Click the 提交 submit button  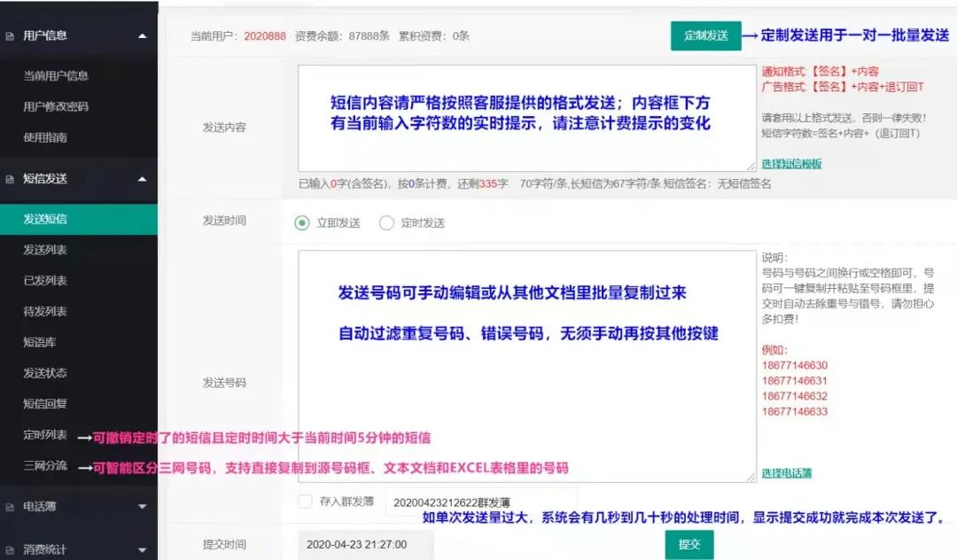coord(689,545)
